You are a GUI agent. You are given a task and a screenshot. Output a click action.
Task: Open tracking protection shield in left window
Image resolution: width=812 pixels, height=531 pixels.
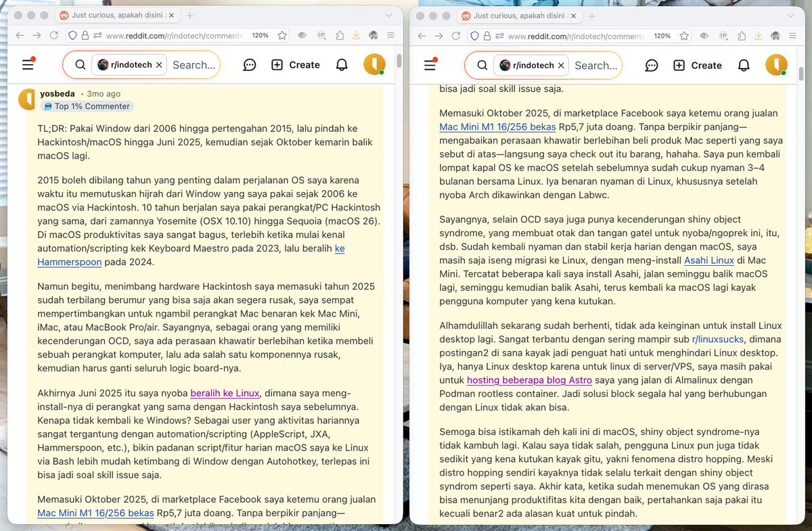[x=73, y=35]
